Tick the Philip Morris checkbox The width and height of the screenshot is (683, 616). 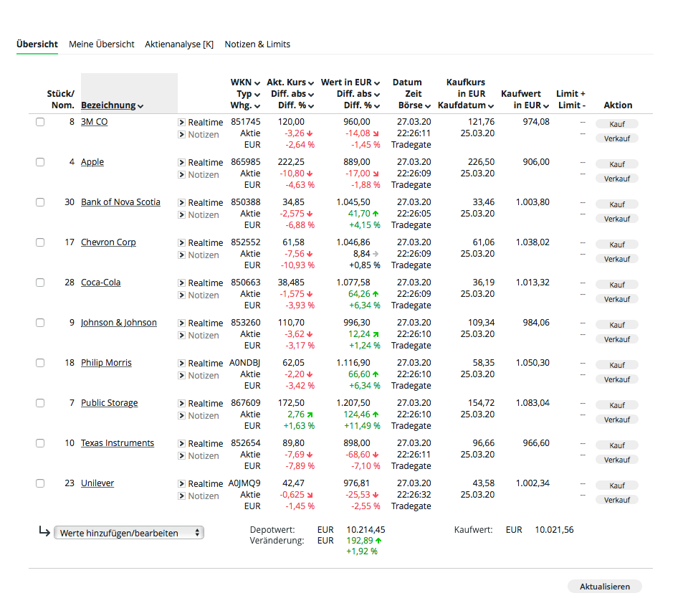[x=40, y=363]
